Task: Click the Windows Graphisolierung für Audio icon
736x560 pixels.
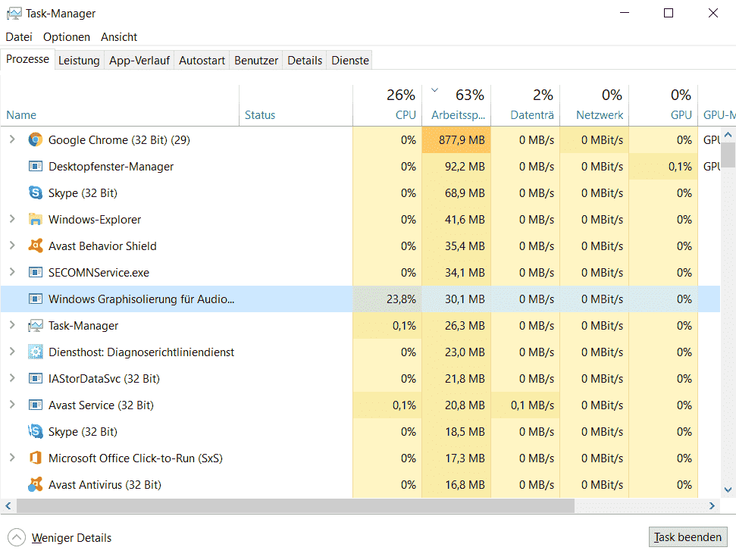Action: pyautogui.click(x=35, y=299)
